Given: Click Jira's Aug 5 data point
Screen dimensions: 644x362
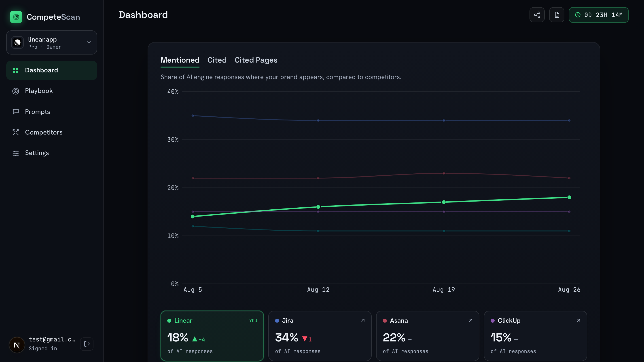Looking at the screenshot, I should (193, 116).
